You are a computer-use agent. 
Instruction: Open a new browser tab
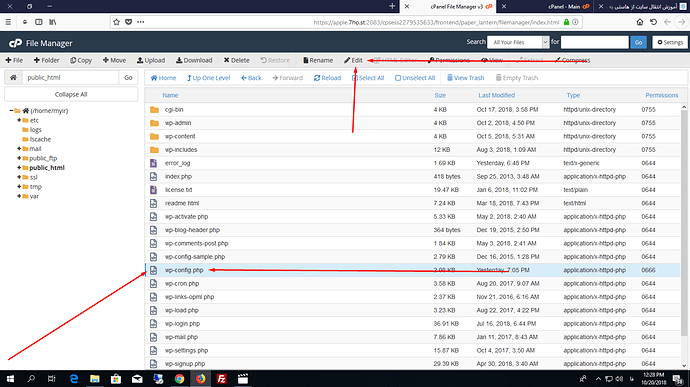click(392, 6)
